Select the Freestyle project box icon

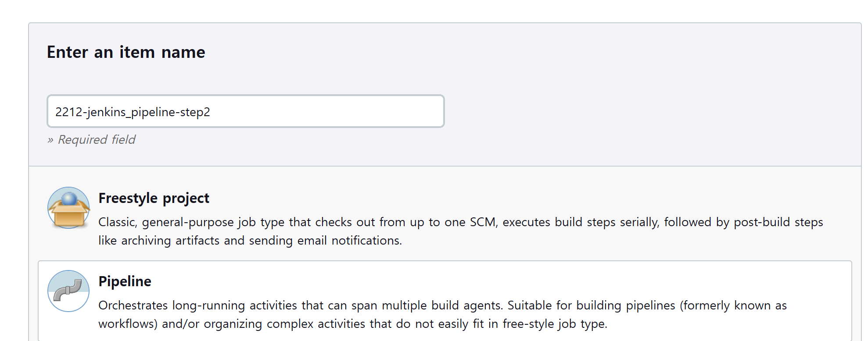[x=68, y=208]
